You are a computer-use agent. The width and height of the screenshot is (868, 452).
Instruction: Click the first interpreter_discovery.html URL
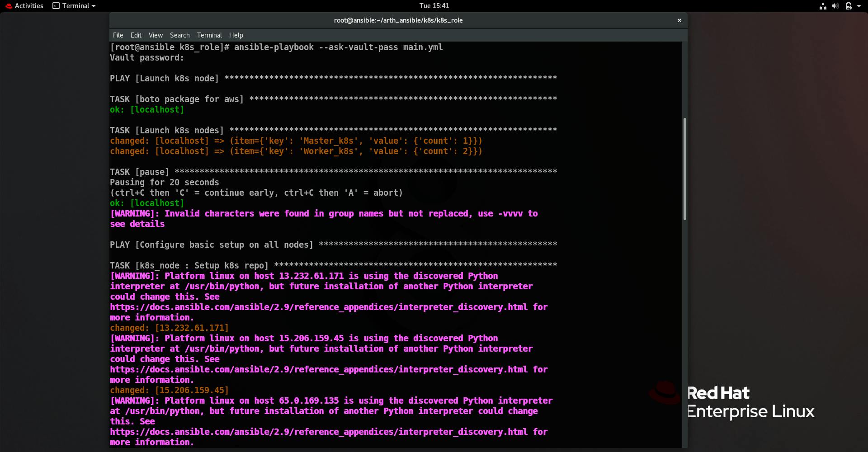(319, 307)
